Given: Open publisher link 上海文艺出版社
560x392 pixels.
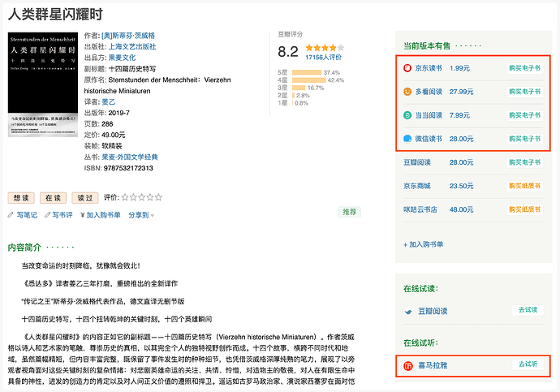Looking at the screenshot, I should coord(132,46).
